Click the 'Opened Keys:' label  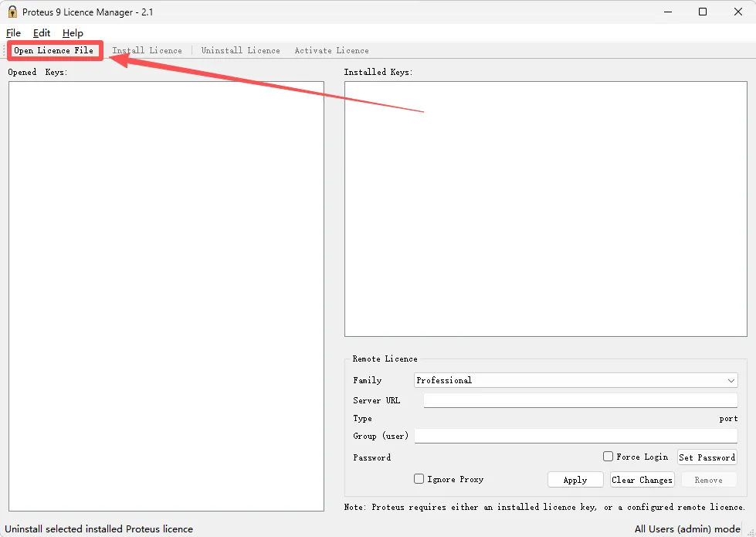click(38, 72)
